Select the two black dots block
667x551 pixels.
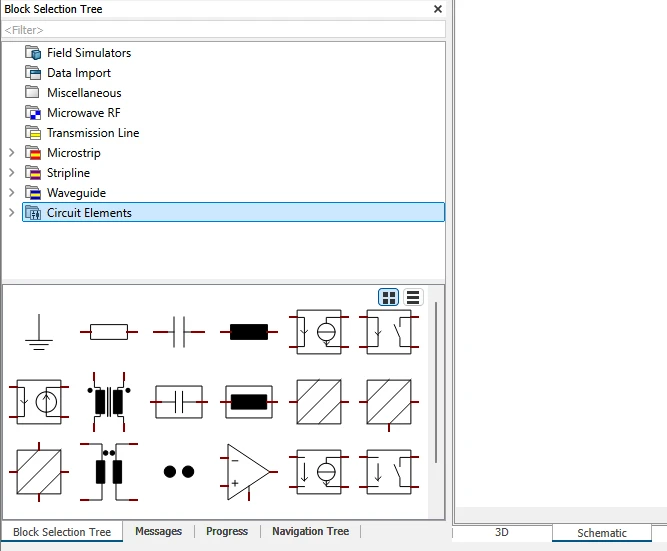click(179, 471)
